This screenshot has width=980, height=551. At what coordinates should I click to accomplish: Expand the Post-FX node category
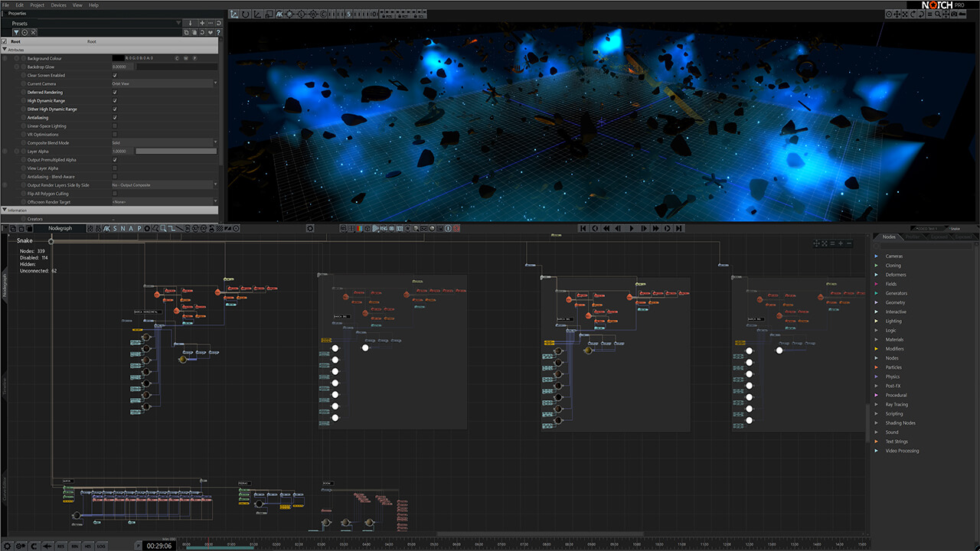(877, 386)
